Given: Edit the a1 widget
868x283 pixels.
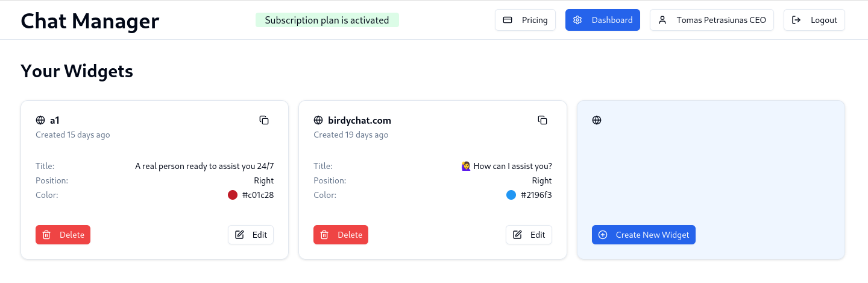Looking at the screenshot, I should point(251,235).
